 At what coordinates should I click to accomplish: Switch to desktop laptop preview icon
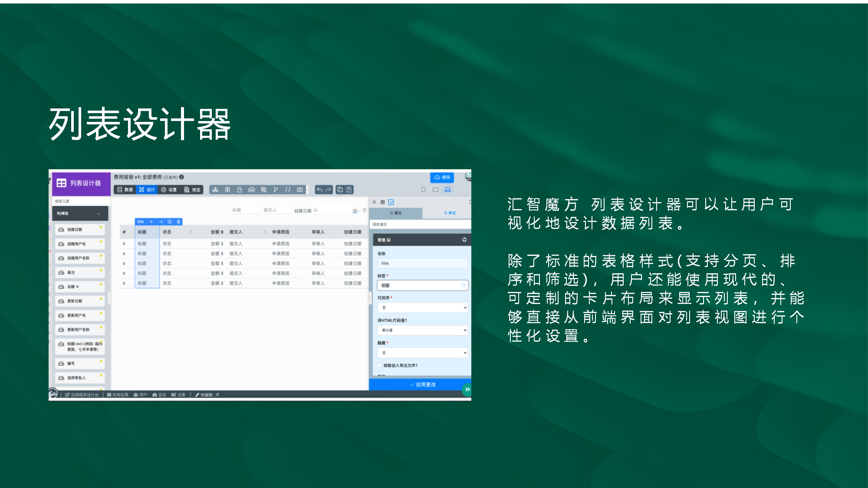click(x=447, y=190)
